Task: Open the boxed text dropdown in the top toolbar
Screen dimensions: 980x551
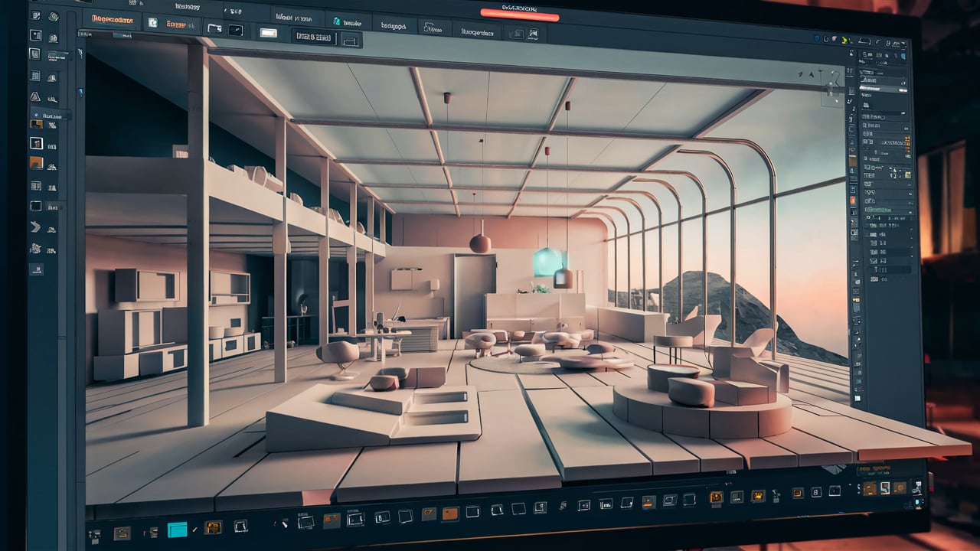Action: (x=314, y=36)
